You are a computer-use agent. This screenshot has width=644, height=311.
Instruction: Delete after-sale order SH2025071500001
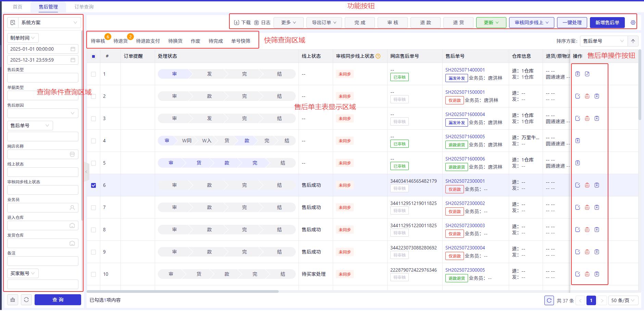tap(587, 96)
